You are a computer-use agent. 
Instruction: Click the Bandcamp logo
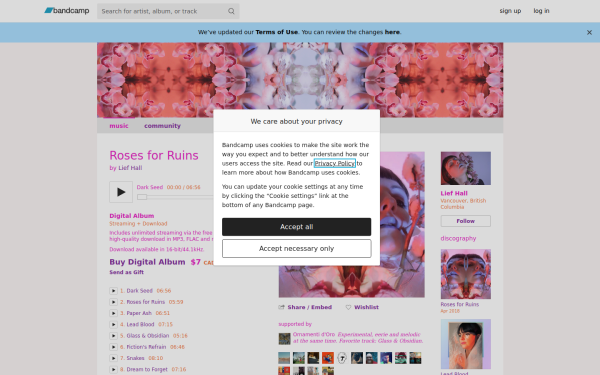pos(67,11)
